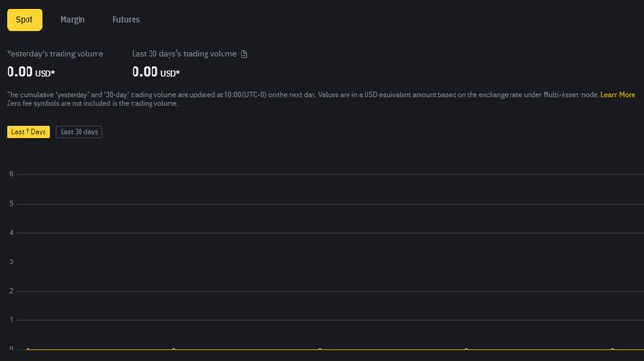Click the second data point on chart line

point(173,349)
